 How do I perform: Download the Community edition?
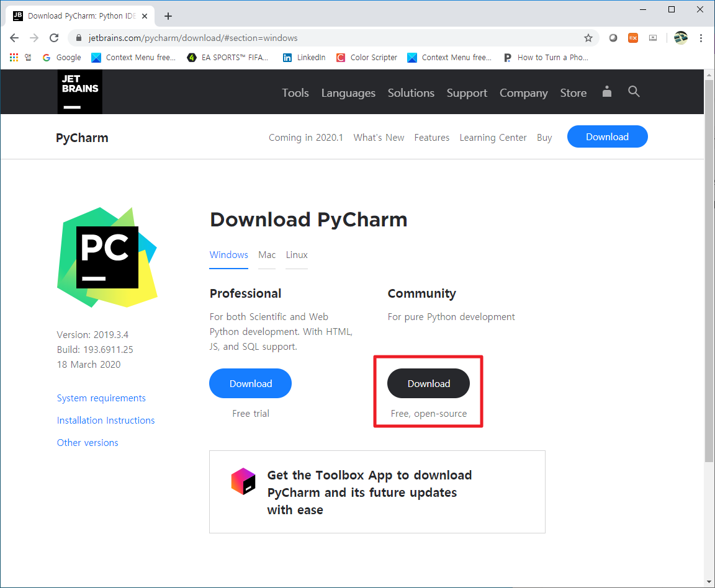(x=428, y=383)
